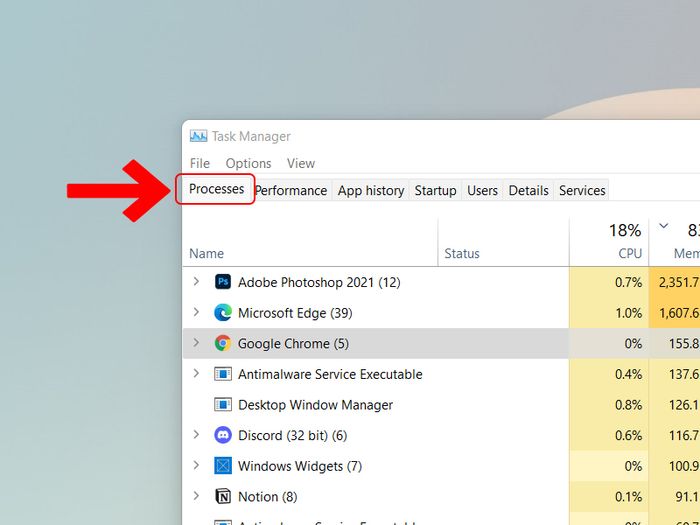Click the 0.7% CPU value for Photoshop
Screen dimensions: 700x525
coord(628,282)
